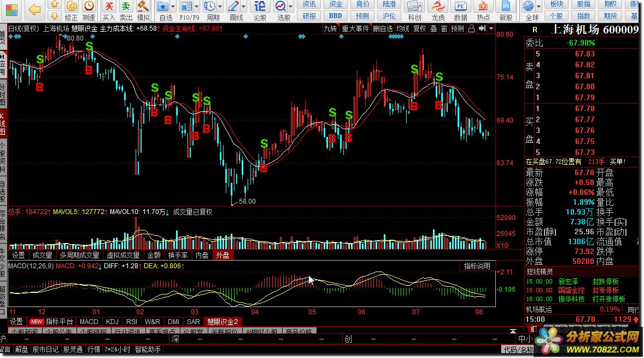This screenshot has height=358, width=644.
Task: Open 股市日记 in bottom bar
Action: [x=45, y=349]
